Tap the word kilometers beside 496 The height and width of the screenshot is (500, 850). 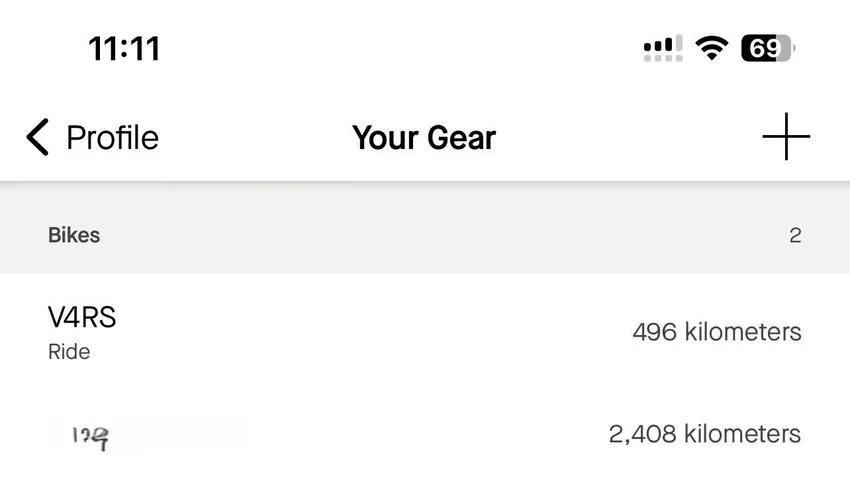click(743, 332)
